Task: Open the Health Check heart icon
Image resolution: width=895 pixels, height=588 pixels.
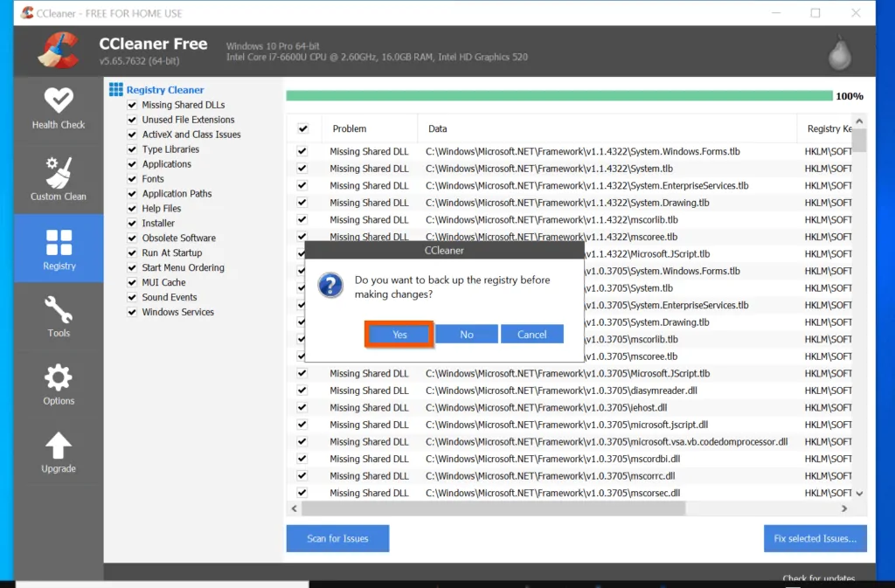Action: [x=59, y=100]
